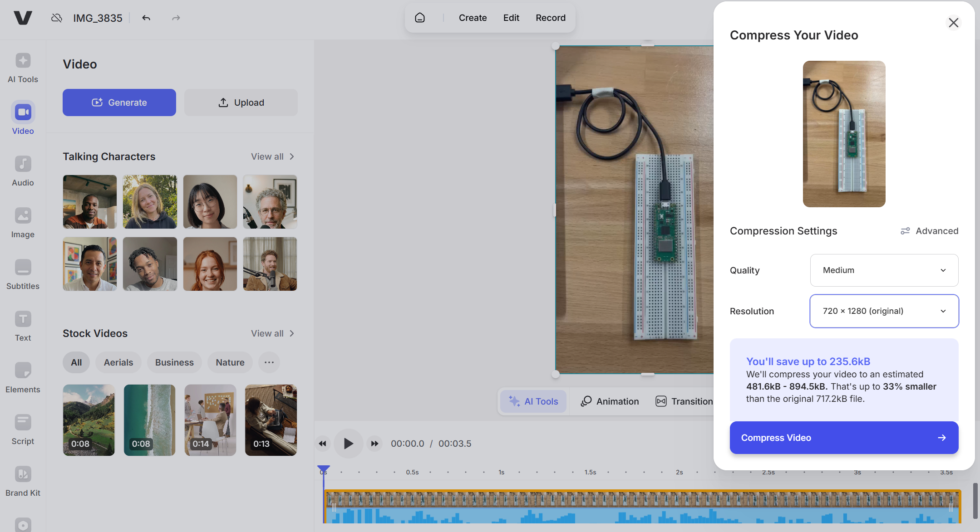Switch to the Record tab
Image resolution: width=980 pixels, height=532 pixels.
551,18
